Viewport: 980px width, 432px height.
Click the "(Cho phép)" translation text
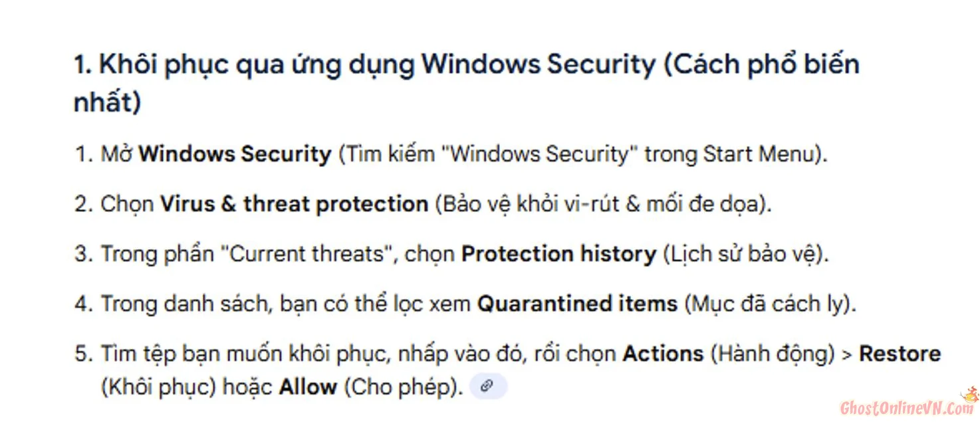(x=403, y=387)
